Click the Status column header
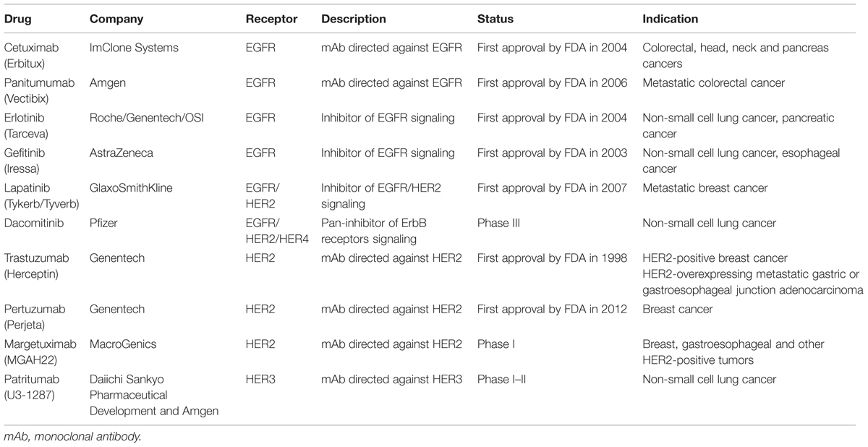 tap(495, 18)
